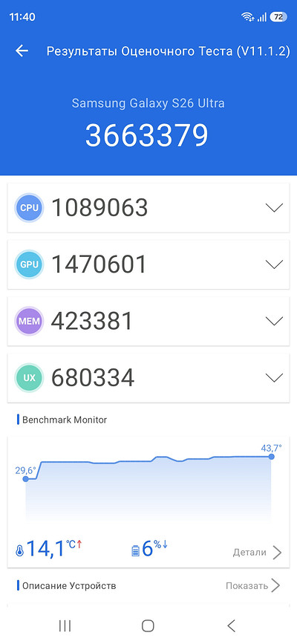Image resolution: width=297 pixels, height=644 pixels.
Task: Tap the Описание Устройств heading
Action: click(x=69, y=585)
